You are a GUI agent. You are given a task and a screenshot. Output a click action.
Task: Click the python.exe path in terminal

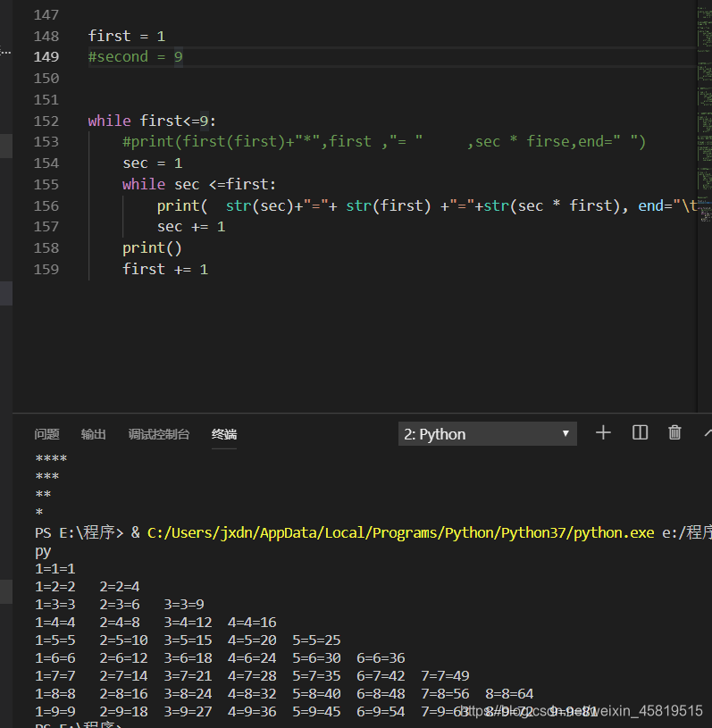click(x=400, y=532)
